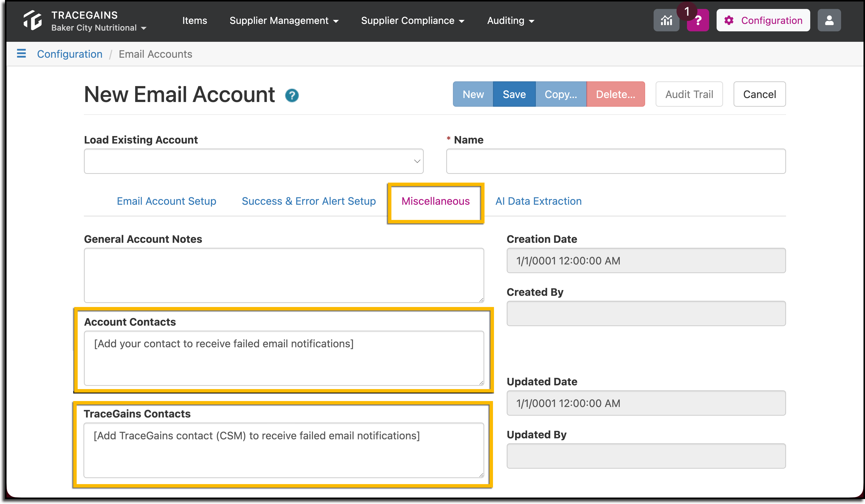Open the Items menu
Screen dimensions: 865x504
(195, 21)
